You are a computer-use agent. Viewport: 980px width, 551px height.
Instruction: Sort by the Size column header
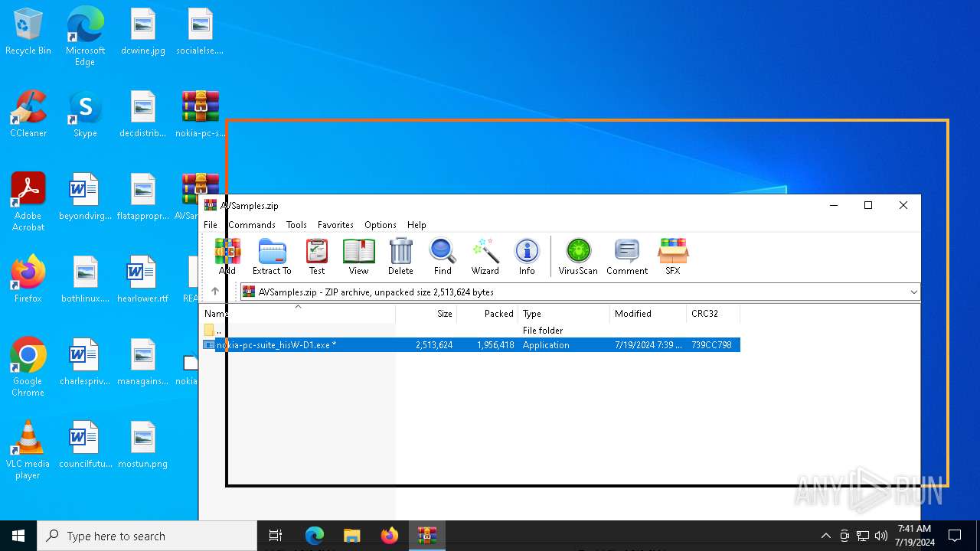(426, 314)
